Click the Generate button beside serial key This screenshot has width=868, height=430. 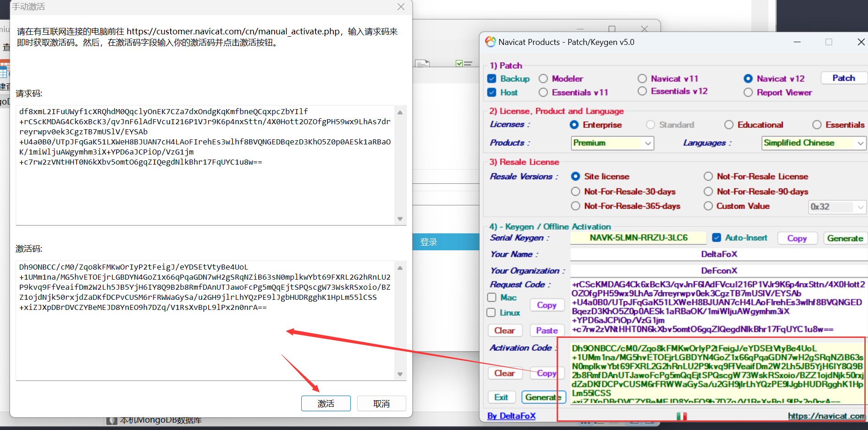click(x=845, y=238)
